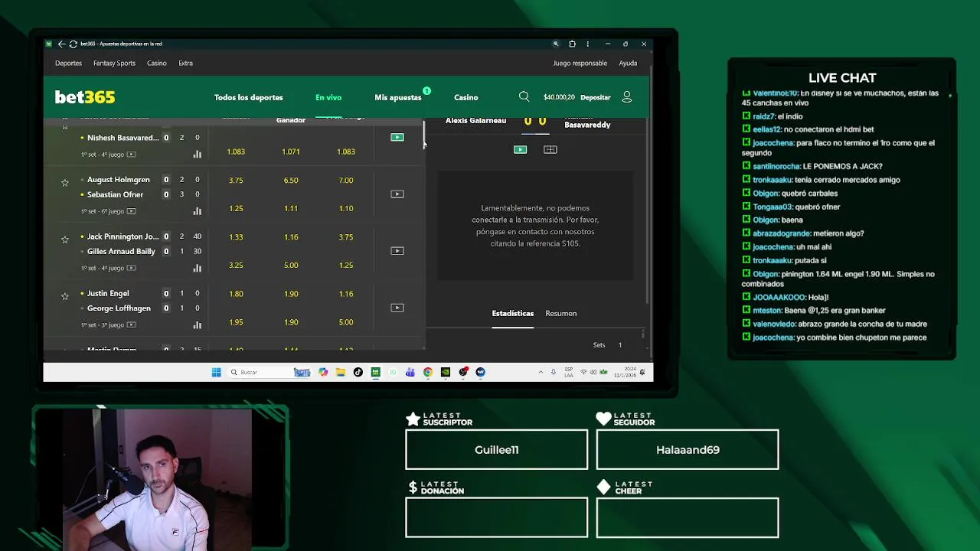The image size is (980, 551).
Task: Favorite the Engel vs Loffhagen match star
Action: 64,295
